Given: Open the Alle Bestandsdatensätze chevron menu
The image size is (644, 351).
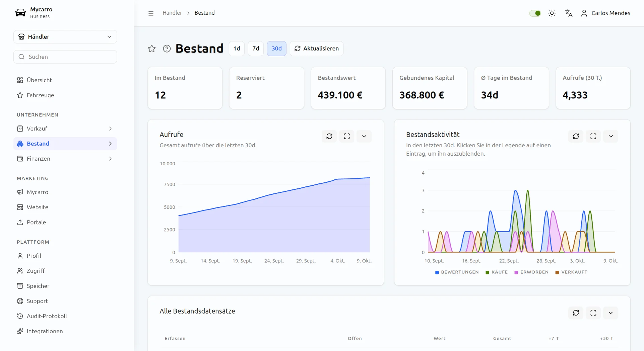Looking at the screenshot, I should coord(611,313).
